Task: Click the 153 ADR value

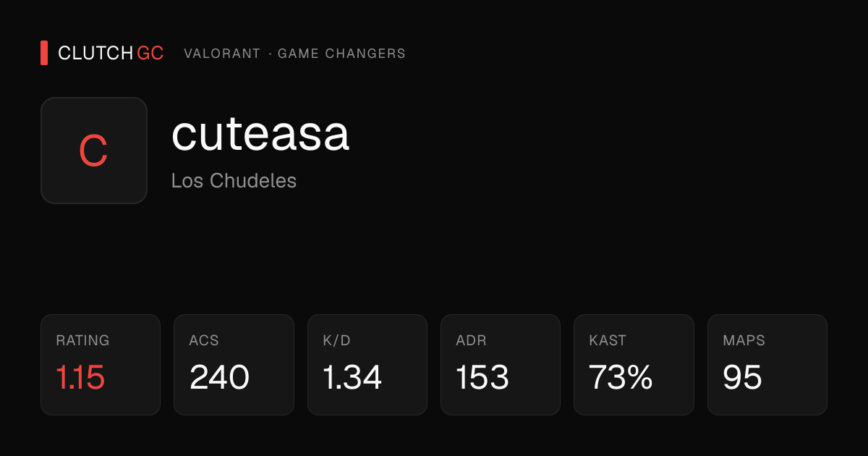Action: coord(482,377)
